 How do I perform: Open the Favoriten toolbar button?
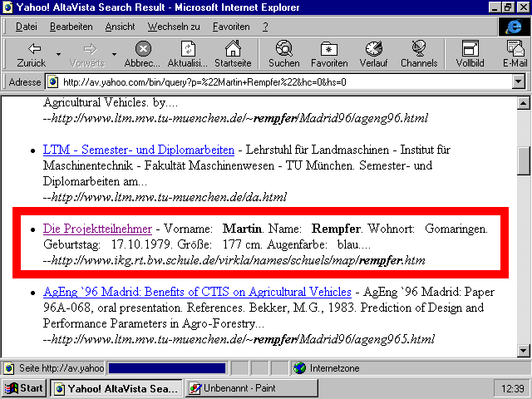(329, 54)
